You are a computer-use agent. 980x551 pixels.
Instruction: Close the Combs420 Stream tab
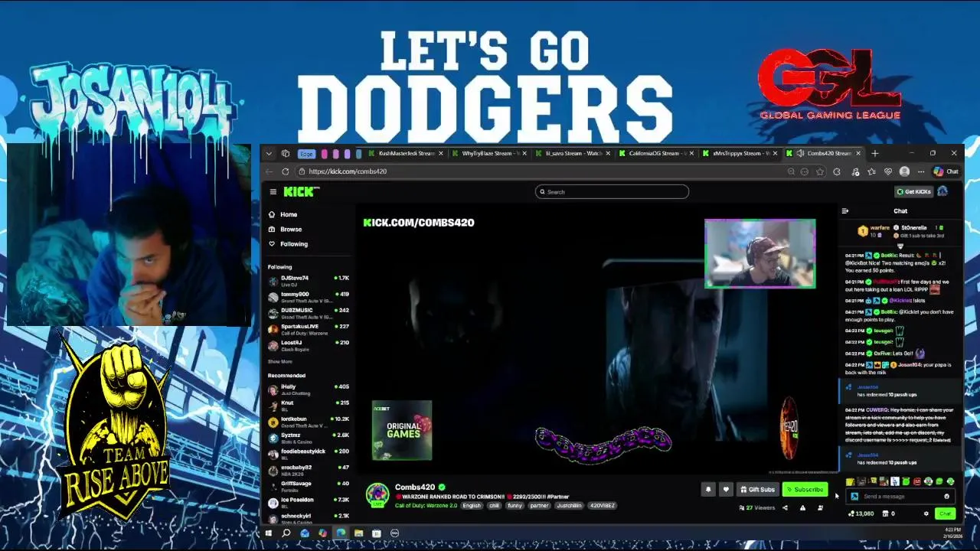coord(858,153)
